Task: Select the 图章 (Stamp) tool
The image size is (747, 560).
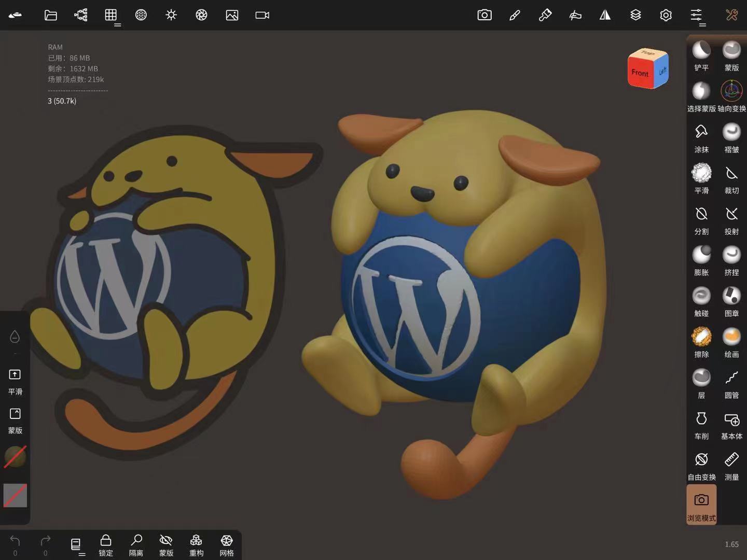Action: tap(731, 301)
